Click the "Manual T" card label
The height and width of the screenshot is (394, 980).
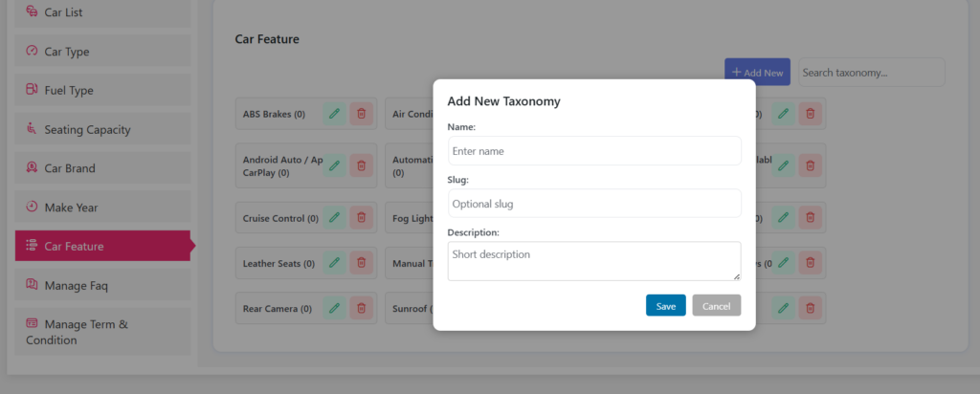[412, 264]
